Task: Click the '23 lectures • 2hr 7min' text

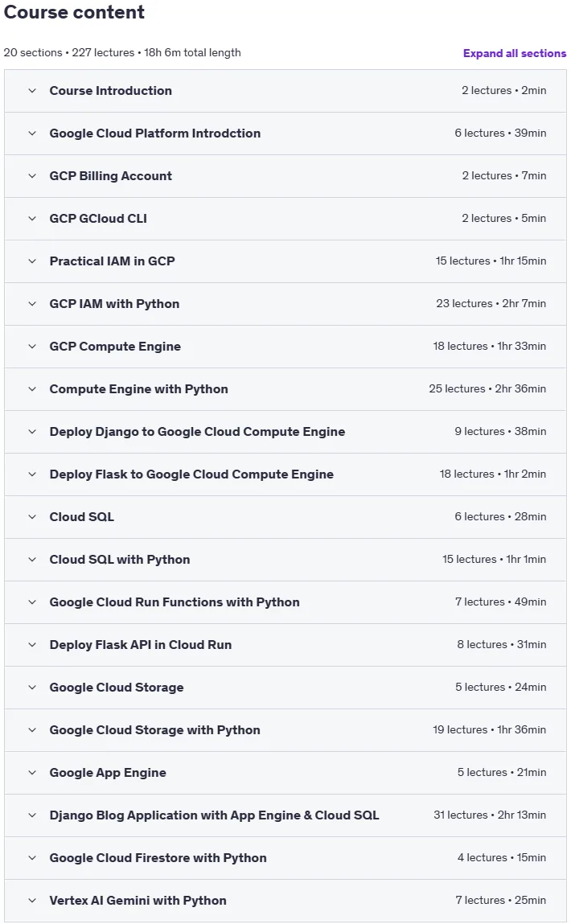Action: (x=491, y=303)
